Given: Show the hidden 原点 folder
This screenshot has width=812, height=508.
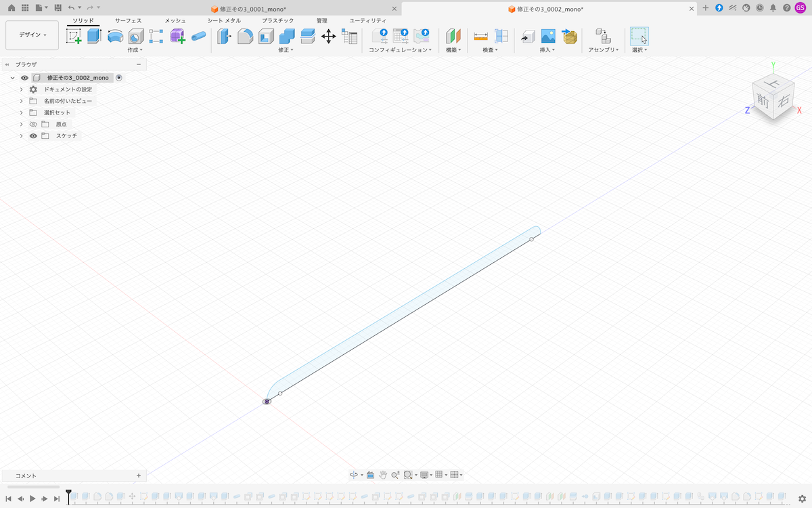Looking at the screenshot, I should point(32,125).
